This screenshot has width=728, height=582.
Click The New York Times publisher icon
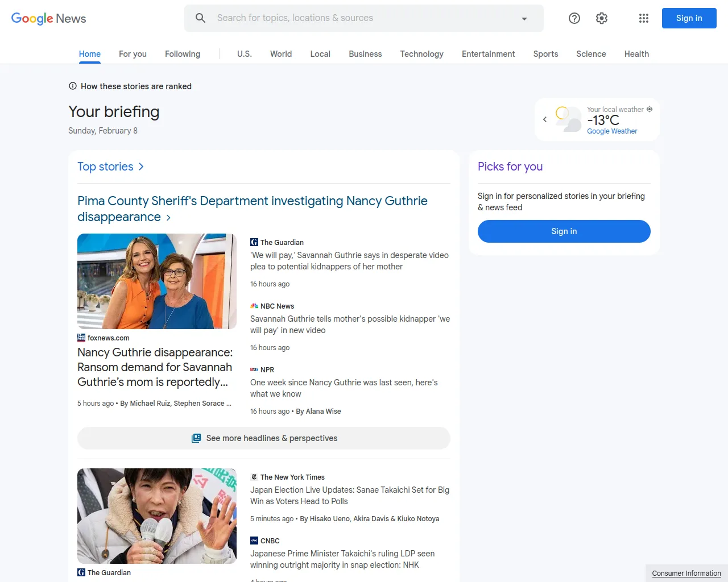click(x=254, y=477)
